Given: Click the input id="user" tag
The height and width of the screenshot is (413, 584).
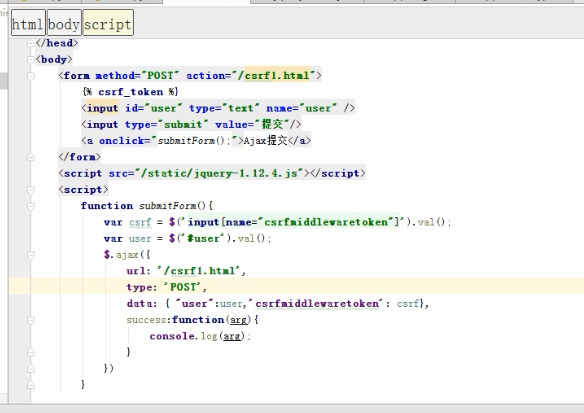Looking at the screenshot, I should point(218,108).
